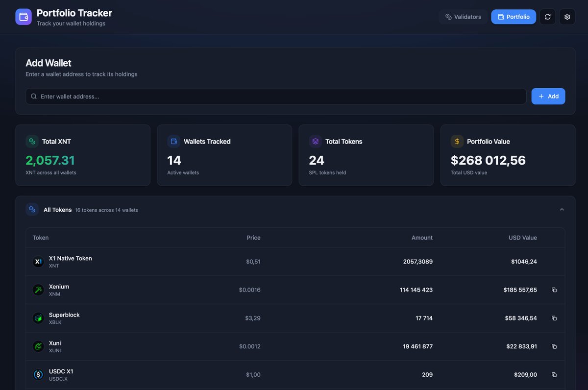Click the Portfolio Tracker wallet logo icon
The width and height of the screenshot is (588, 390).
(24, 17)
